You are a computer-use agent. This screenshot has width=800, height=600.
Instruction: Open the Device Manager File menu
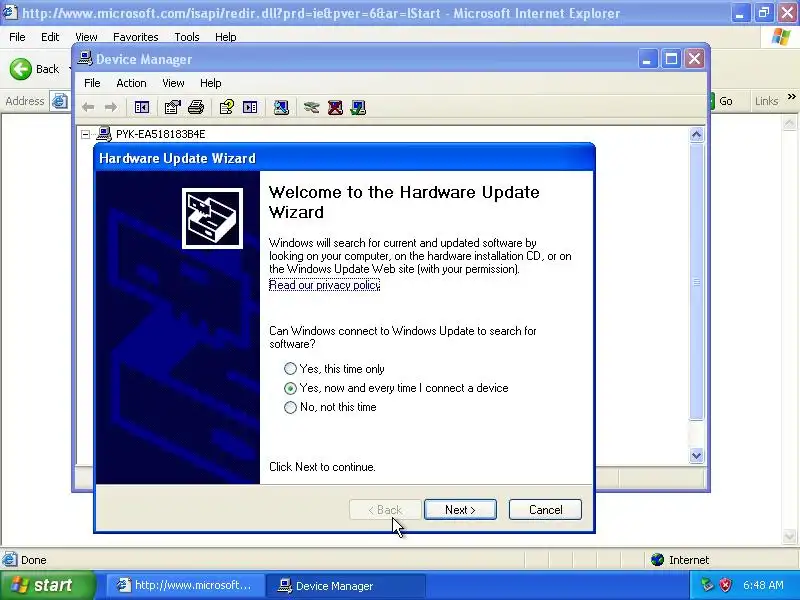(92, 83)
